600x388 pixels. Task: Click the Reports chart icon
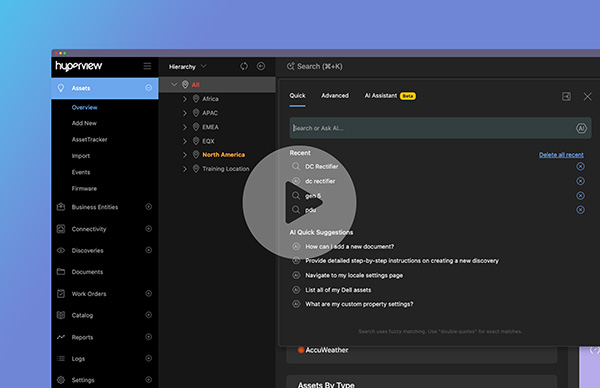pos(61,337)
